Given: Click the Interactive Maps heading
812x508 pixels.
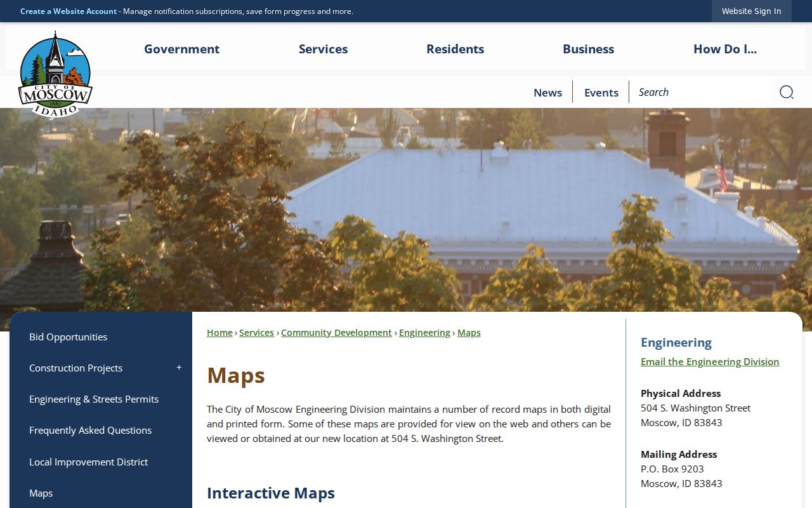Looking at the screenshot, I should tap(271, 493).
